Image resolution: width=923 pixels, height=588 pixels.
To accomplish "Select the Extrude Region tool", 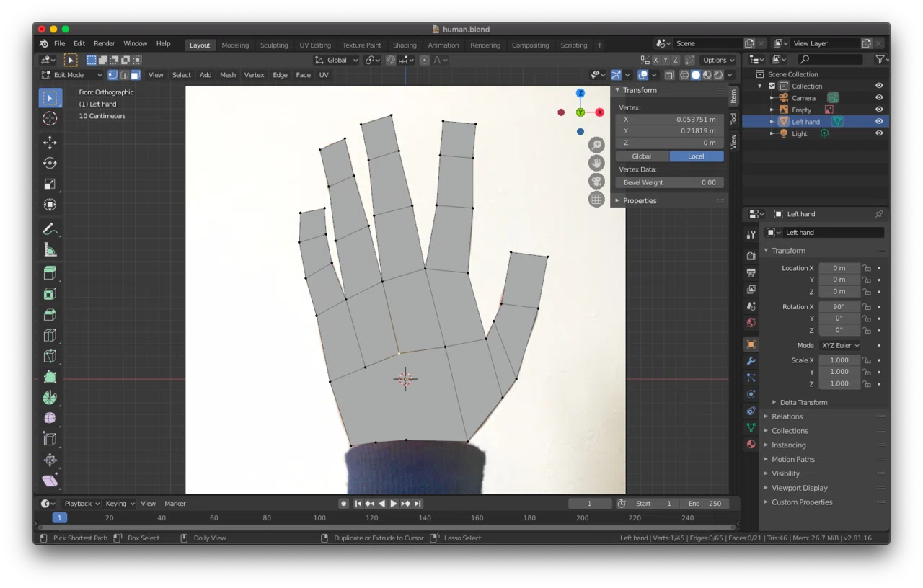I will [x=50, y=273].
